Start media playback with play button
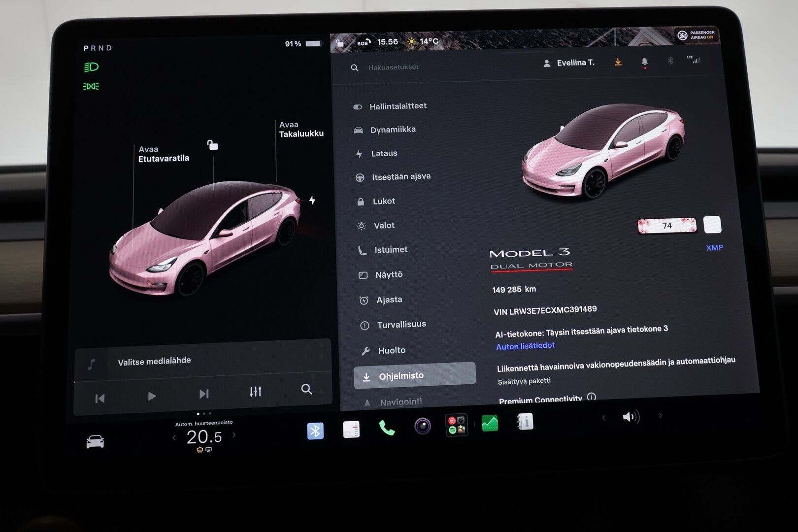 (152, 396)
